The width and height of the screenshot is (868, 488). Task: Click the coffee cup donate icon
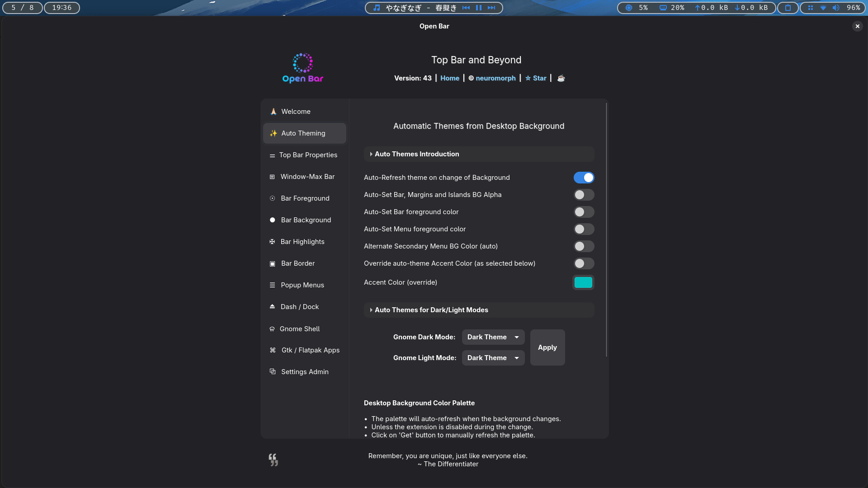(x=561, y=78)
